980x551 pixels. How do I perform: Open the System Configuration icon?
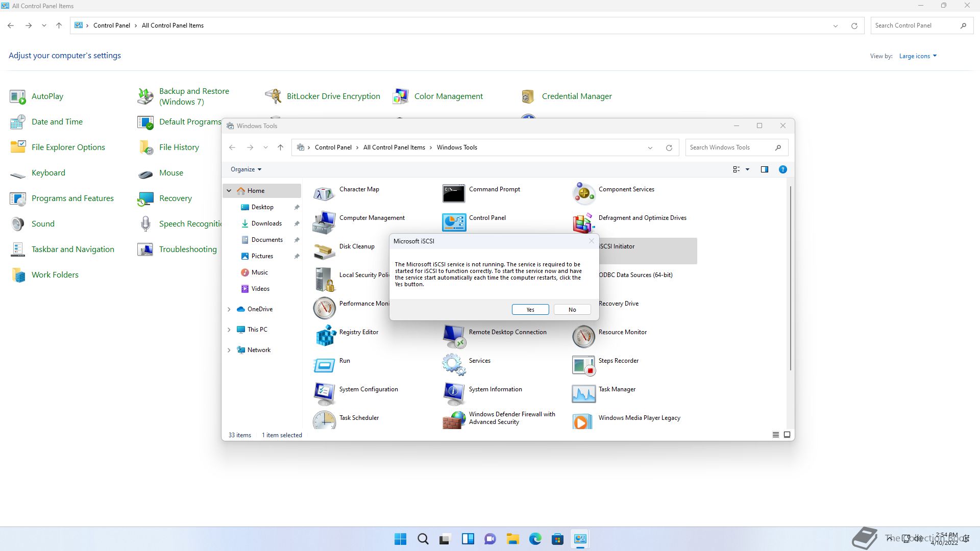[324, 394]
